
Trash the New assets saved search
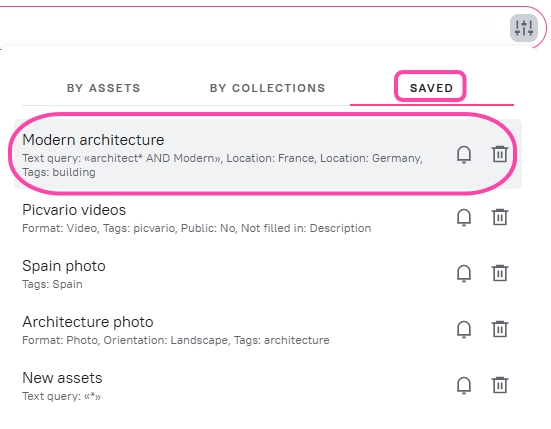(x=500, y=385)
